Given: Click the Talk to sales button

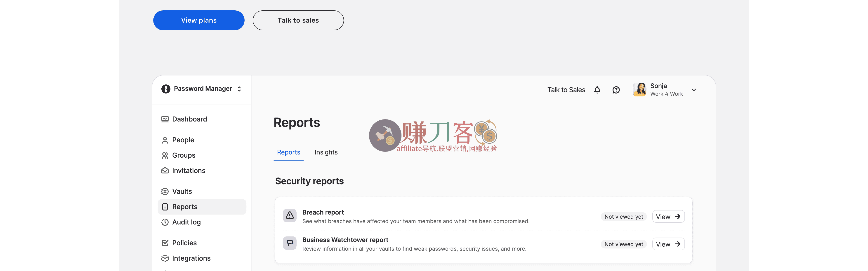Looking at the screenshot, I should click(298, 20).
